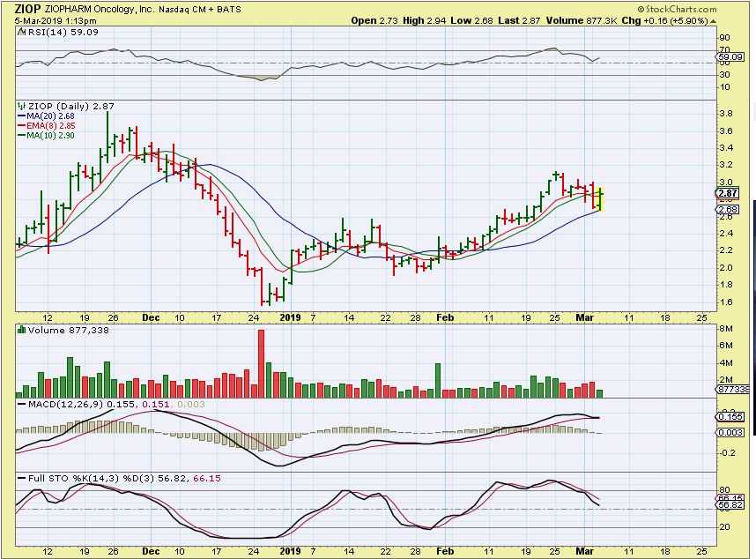Click the 'Dec' date label under the price panel
The image size is (756, 559).
151,317
